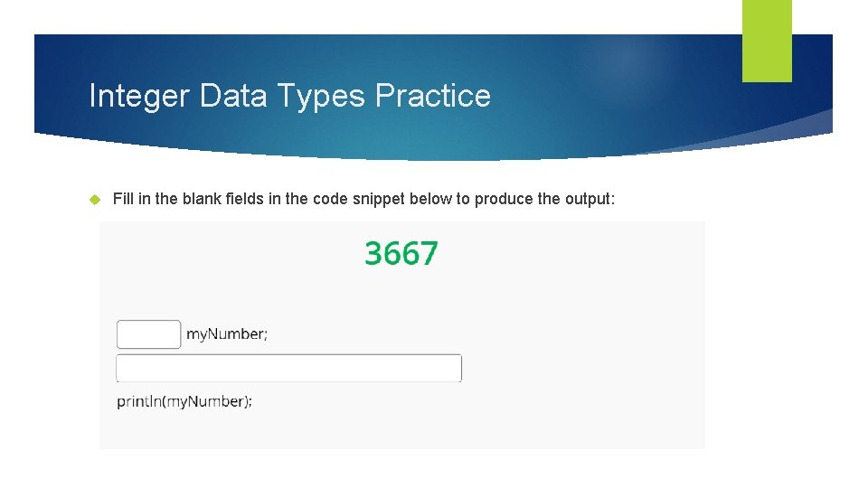Select the green 3667 output number

coord(401,254)
